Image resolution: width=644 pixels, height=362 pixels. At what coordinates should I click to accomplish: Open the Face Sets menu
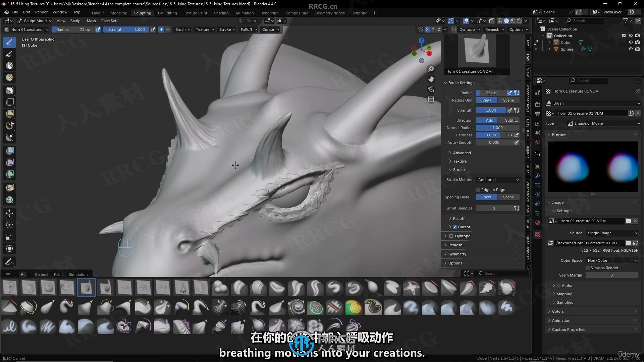click(110, 21)
